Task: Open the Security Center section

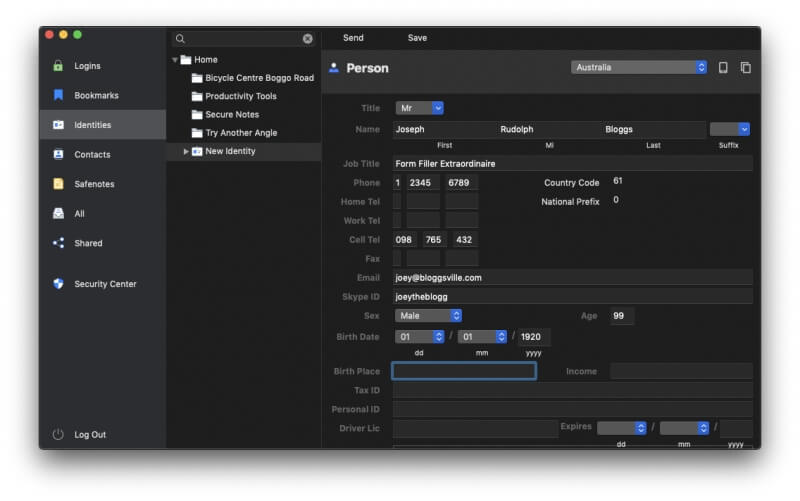Action: click(x=103, y=284)
